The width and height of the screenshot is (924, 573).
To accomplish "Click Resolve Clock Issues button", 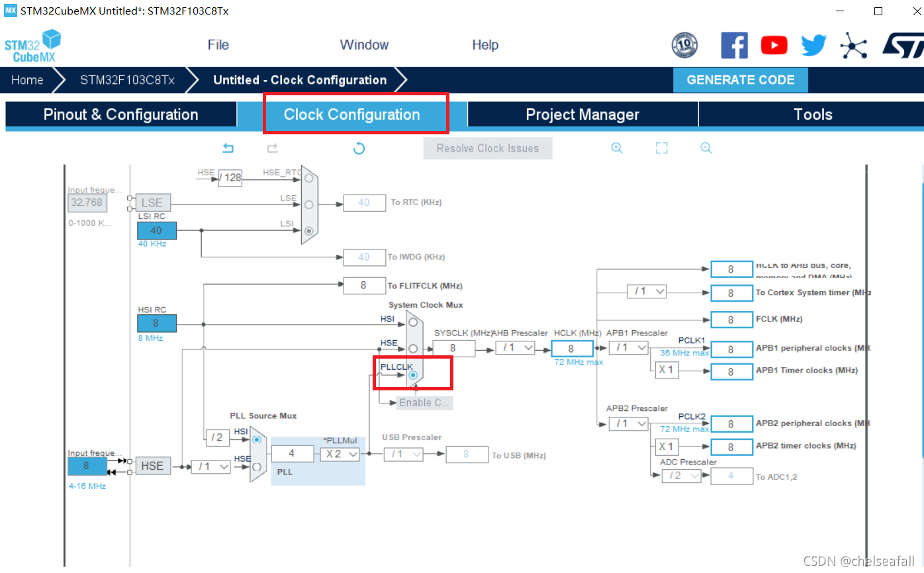I will [x=488, y=148].
